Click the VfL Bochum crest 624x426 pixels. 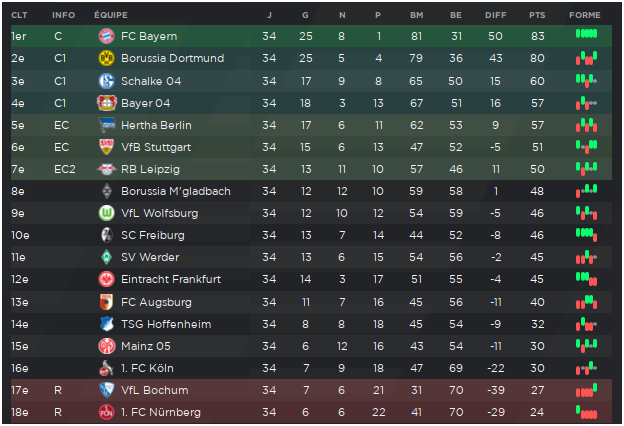(106, 390)
